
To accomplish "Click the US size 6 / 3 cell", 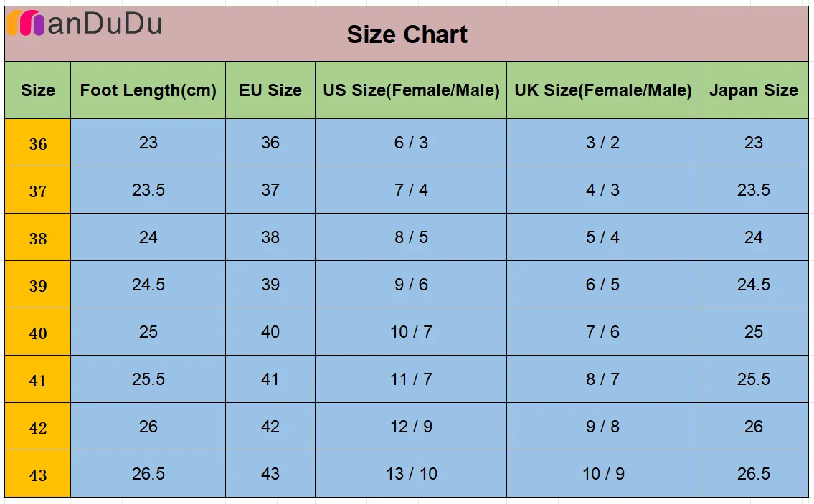I will pos(411,143).
